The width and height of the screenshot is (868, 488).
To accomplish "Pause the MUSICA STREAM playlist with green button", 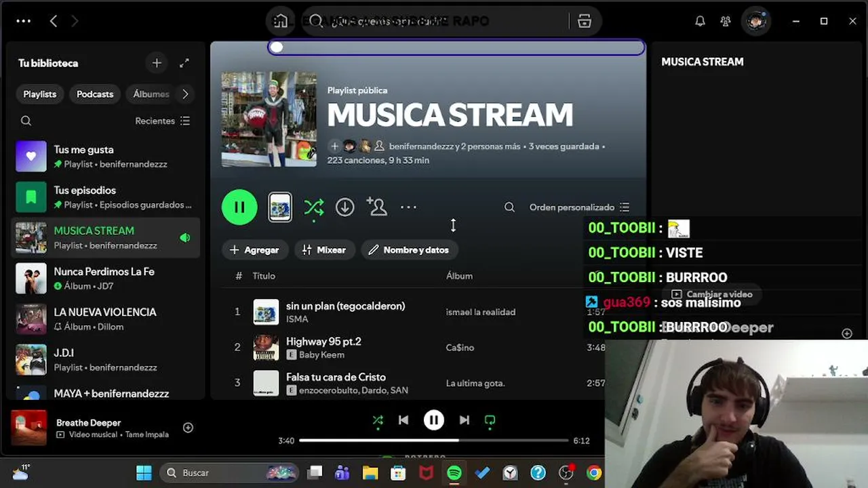I will coord(239,207).
